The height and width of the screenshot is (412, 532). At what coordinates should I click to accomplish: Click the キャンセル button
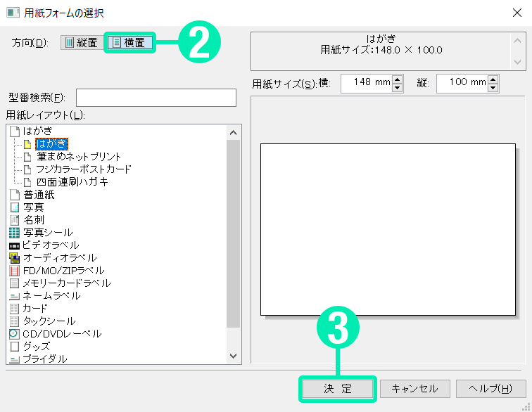pyautogui.click(x=415, y=389)
